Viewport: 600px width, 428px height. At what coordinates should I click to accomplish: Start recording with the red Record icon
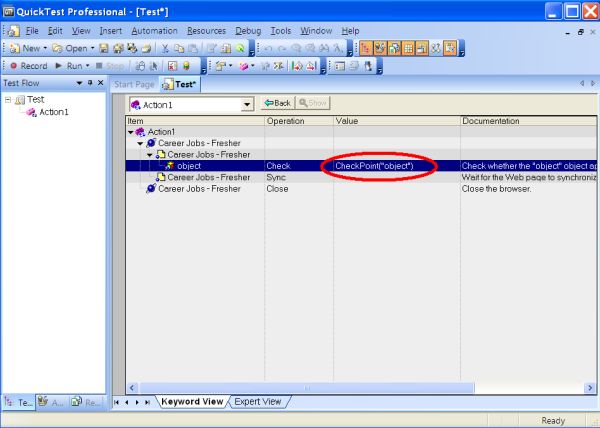(14, 66)
